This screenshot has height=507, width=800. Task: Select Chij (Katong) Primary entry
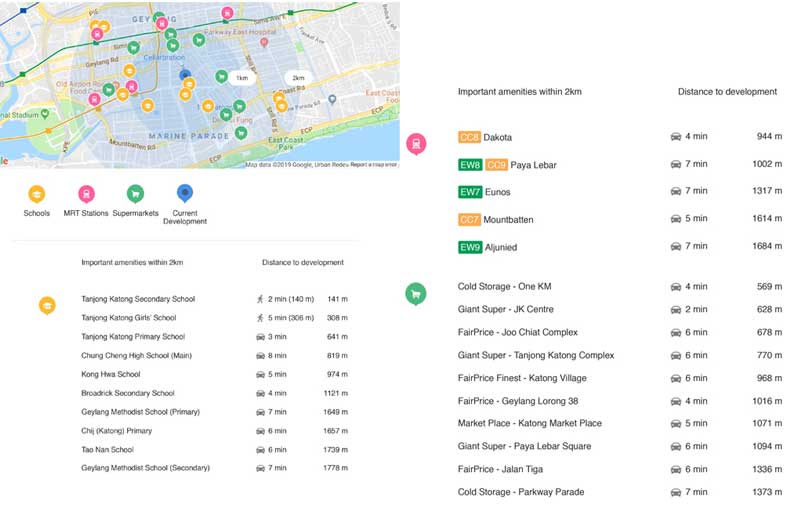116,430
